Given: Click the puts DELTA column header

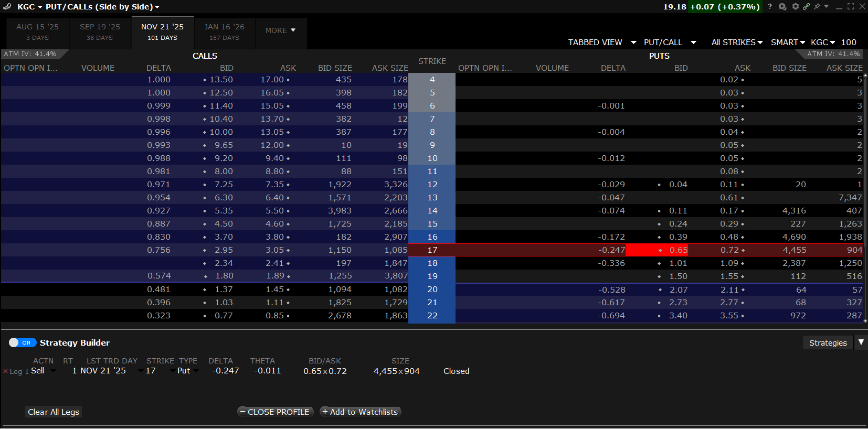Looking at the screenshot, I should 613,68.
